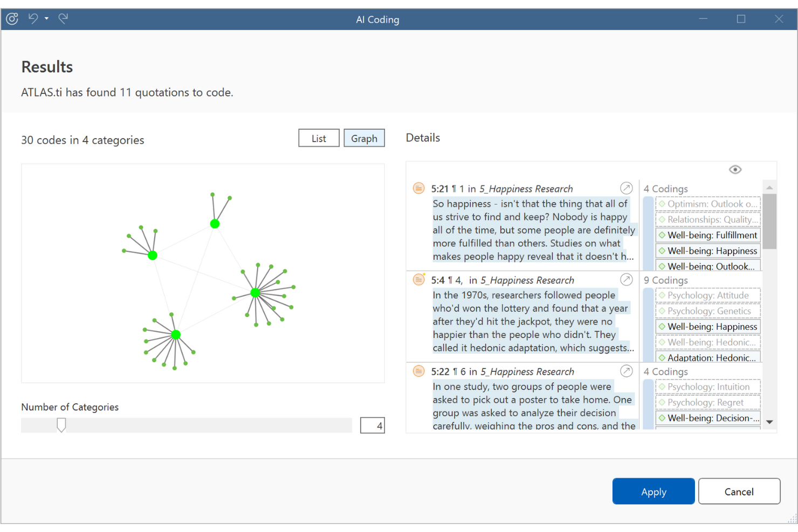798x532 pixels.
Task: Click the quotation icon next to 5:22
Action: [x=418, y=371]
